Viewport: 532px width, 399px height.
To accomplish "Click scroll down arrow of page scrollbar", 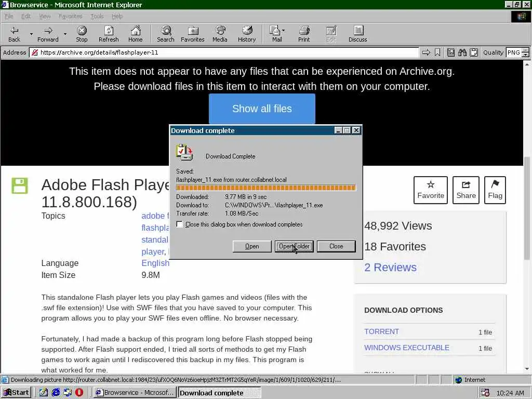I will click(x=527, y=369).
